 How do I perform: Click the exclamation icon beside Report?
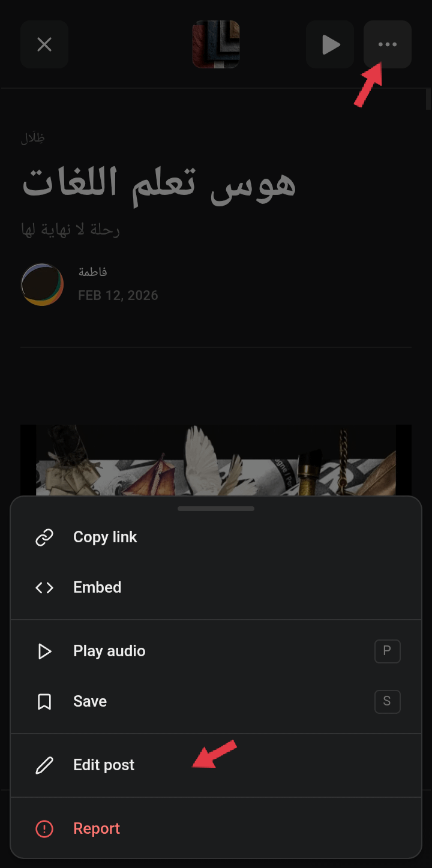click(x=44, y=828)
